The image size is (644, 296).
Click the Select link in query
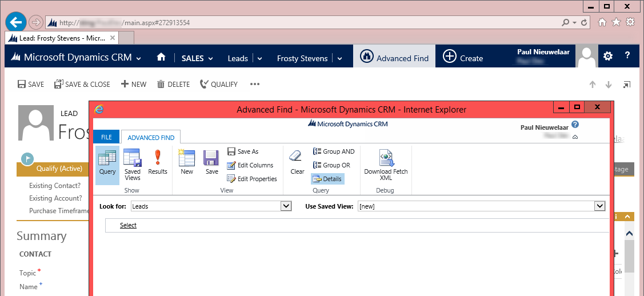(128, 225)
